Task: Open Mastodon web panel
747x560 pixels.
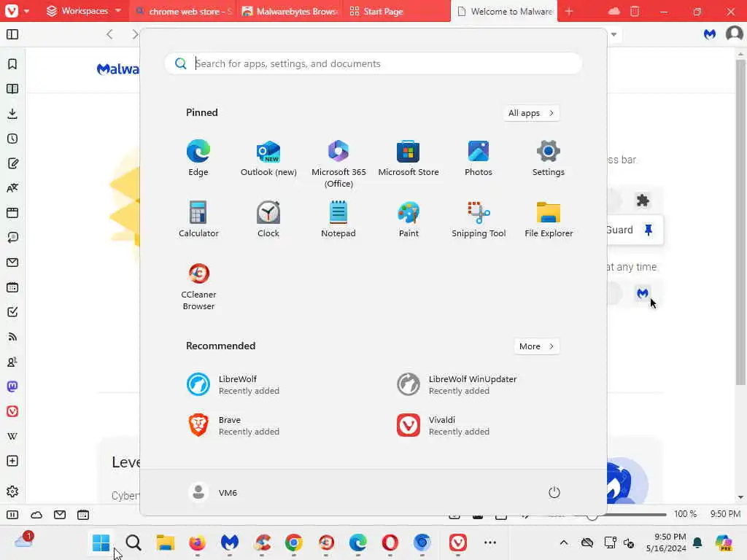Action: tap(12, 386)
